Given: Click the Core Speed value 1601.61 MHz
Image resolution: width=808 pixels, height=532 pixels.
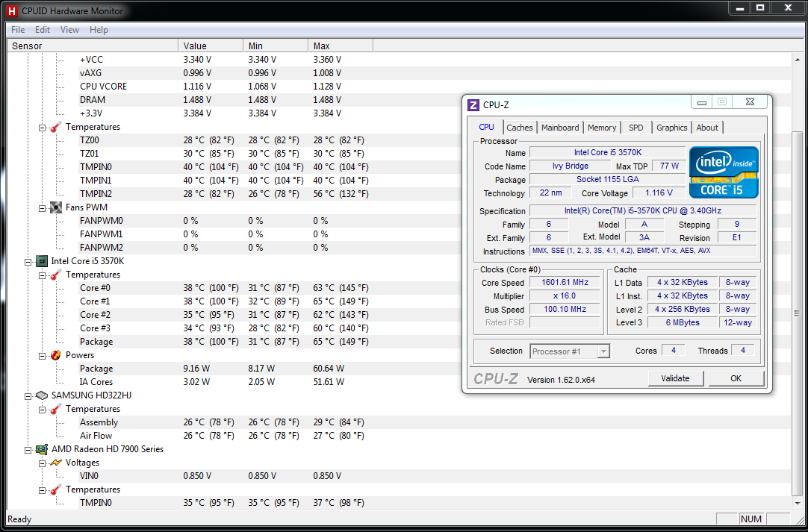Looking at the screenshot, I should (565, 282).
